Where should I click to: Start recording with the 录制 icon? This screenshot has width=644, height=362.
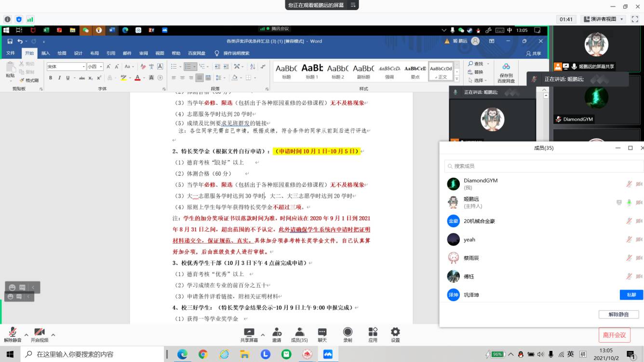tap(348, 334)
